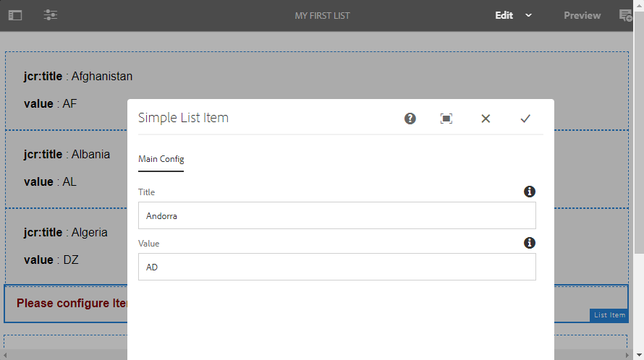Show info tooltip for Value field

coord(530,243)
